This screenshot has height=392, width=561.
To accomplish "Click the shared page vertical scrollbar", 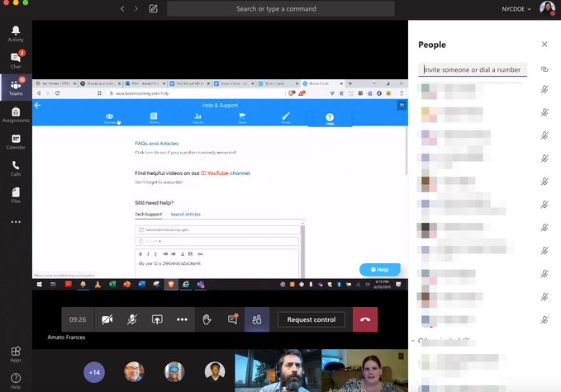I will pyautogui.click(x=406, y=151).
